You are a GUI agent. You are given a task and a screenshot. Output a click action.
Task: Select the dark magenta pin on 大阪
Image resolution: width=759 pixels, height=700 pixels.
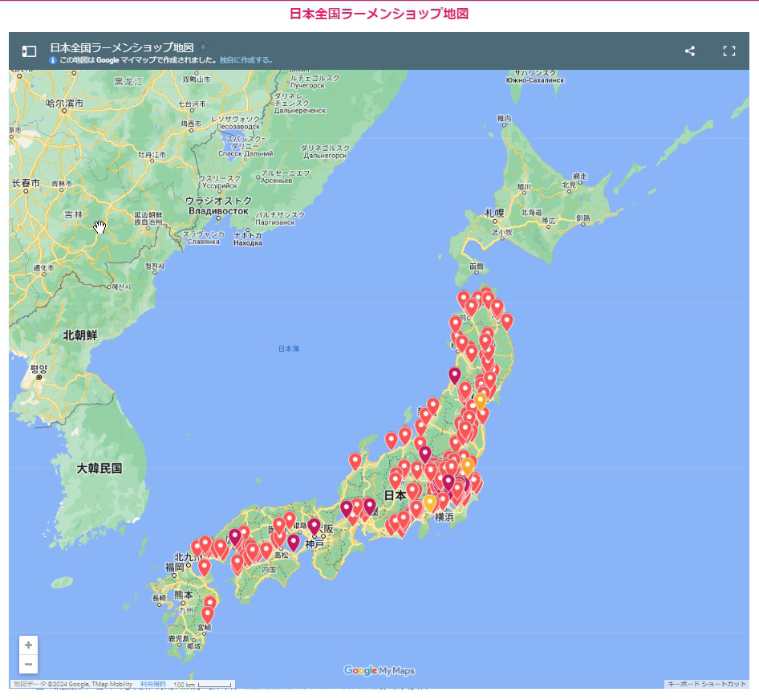pyautogui.click(x=314, y=526)
